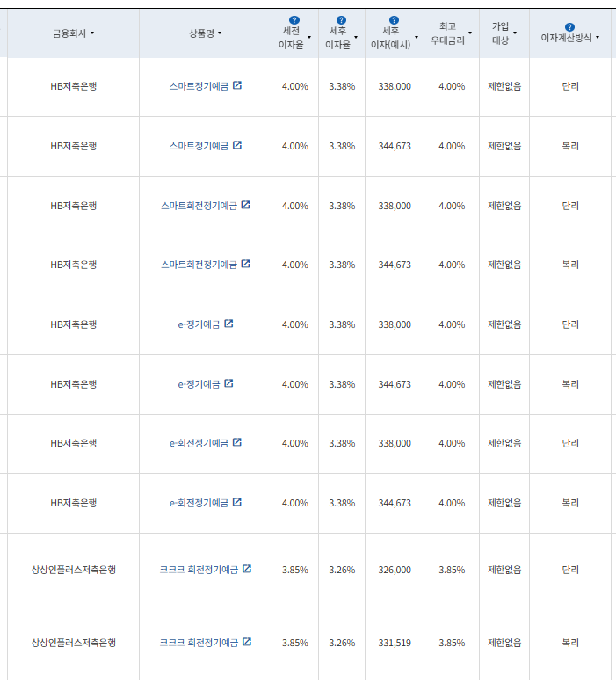Click 복리 in the e-정기예금 row
Viewport: 616px width, 691px height.
click(x=570, y=384)
